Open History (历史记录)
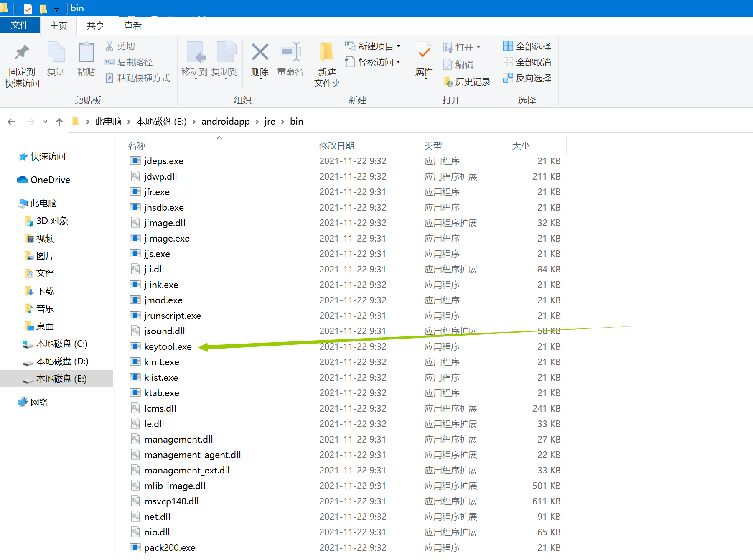 pos(467,82)
